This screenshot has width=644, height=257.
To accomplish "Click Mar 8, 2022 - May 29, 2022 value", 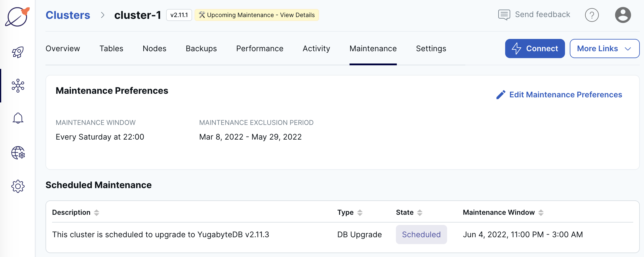I will click(250, 137).
